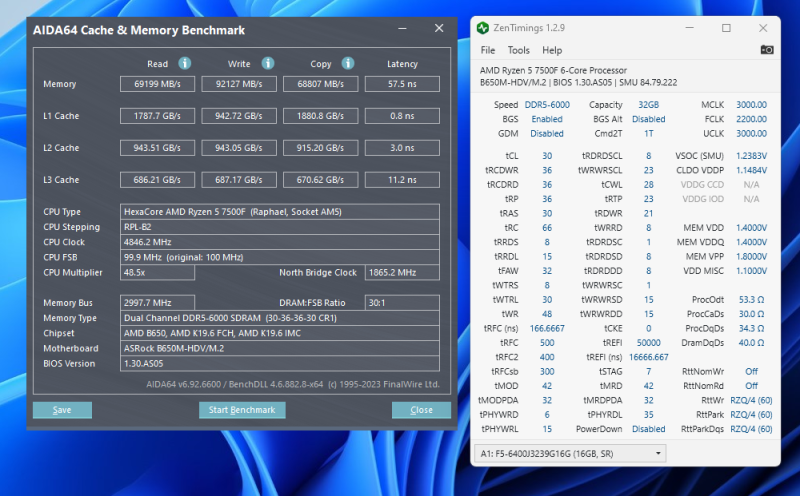
Task: Select L3 Cache latency 11.2 ns
Action: [402, 180]
